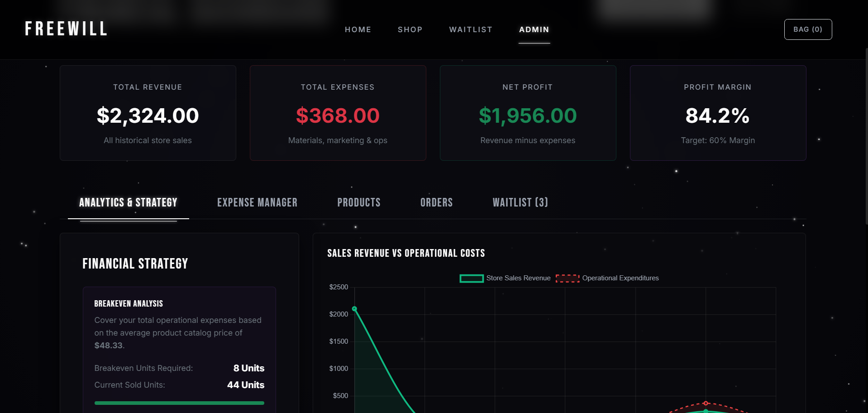The image size is (868, 413).
Task: Click the "BREAKEVEN ANALYSIS" subheading
Action: pos(129,304)
